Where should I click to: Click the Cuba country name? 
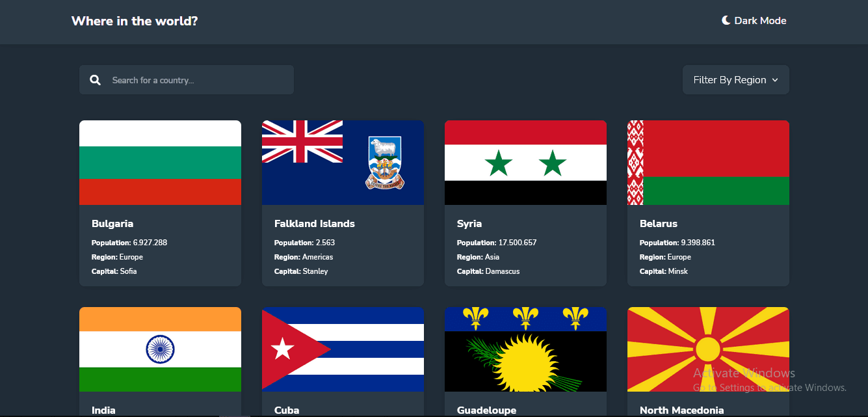[x=287, y=410]
